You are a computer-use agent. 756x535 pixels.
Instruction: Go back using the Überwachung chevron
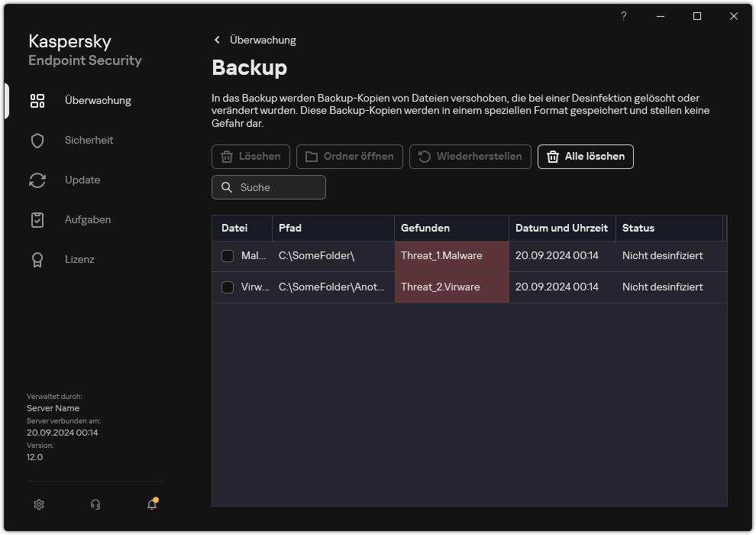click(217, 40)
